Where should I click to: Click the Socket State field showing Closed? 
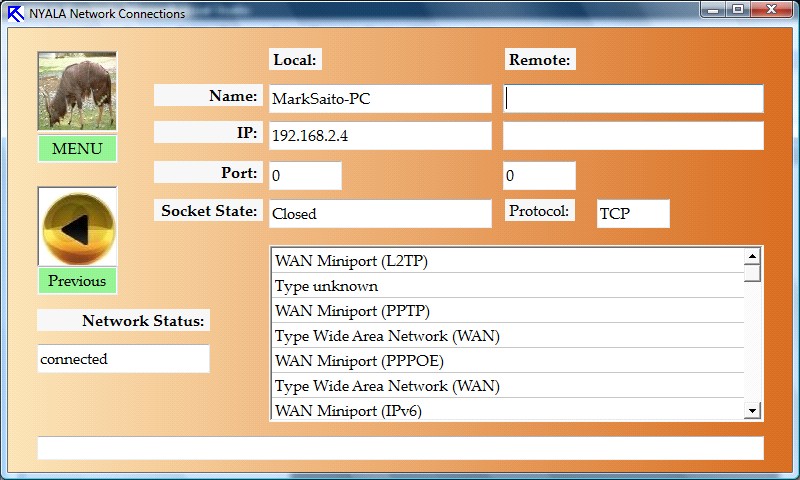[x=379, y=213]
